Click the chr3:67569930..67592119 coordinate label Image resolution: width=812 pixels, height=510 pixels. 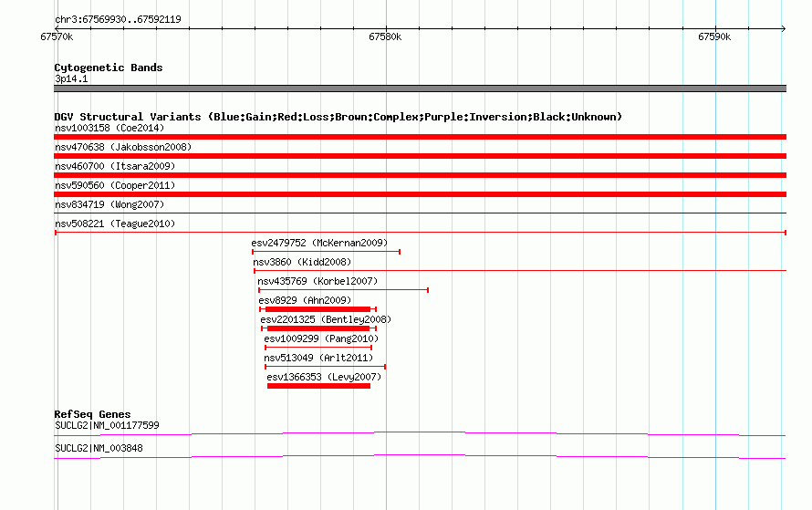[118, 19]
